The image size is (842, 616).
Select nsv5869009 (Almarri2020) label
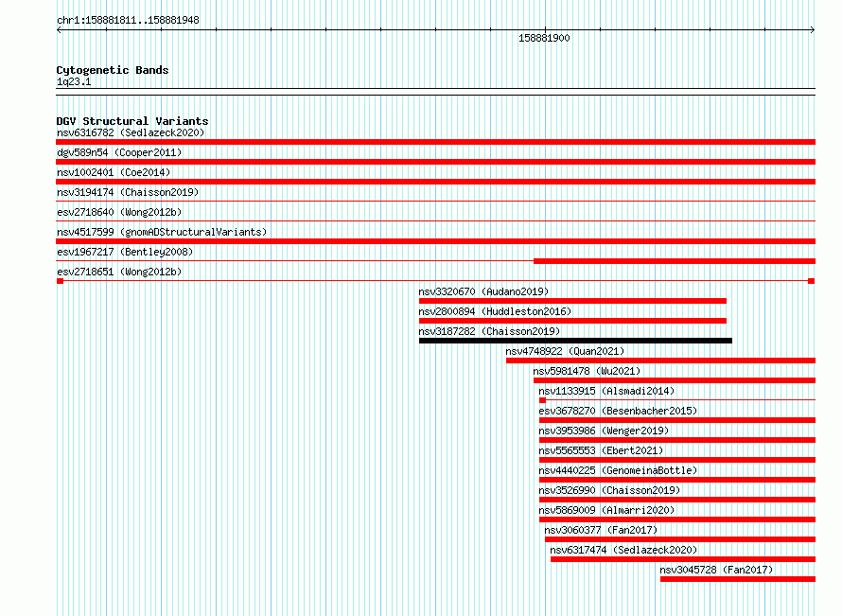[606, 510]
